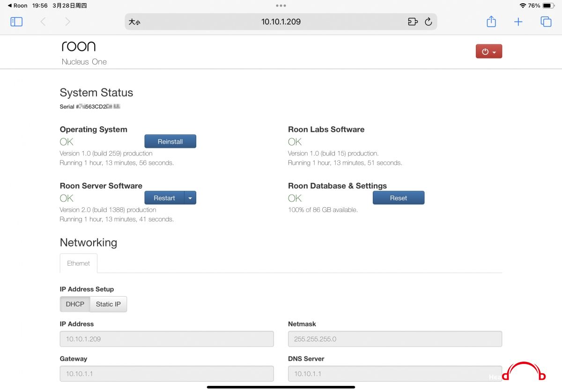Click the Roon Labs Software OK status
This screenshot has height=392, width=562.
(295, 142)
